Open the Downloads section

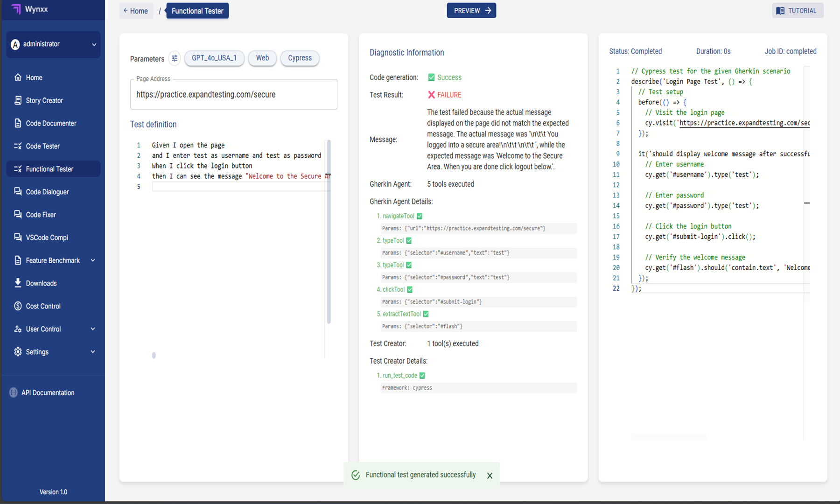41,283
